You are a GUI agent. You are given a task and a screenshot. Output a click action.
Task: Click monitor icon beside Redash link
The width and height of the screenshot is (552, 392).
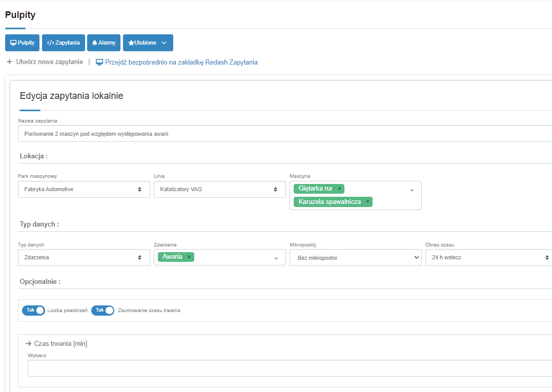(99, 63)
